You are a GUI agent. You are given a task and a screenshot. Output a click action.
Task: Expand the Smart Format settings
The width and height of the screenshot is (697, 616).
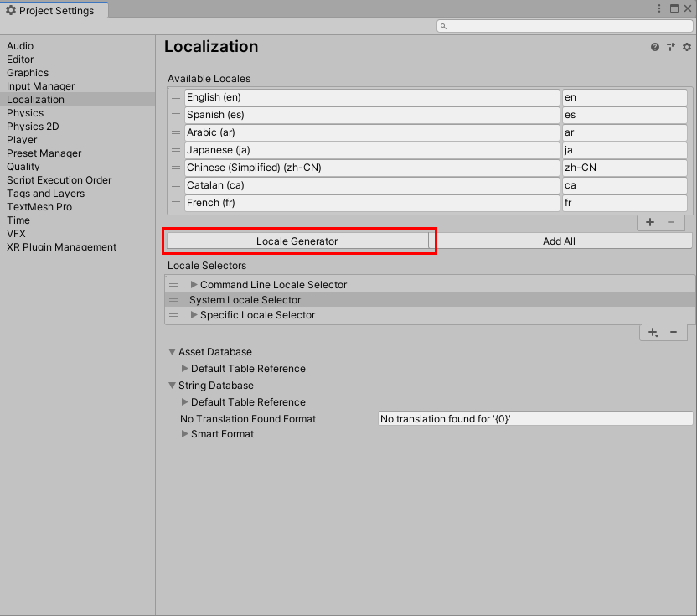[184, 434]
